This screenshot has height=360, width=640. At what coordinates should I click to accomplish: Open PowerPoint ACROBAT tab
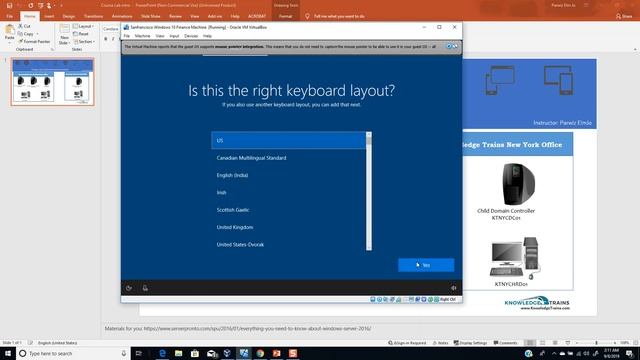click(257, 16)
